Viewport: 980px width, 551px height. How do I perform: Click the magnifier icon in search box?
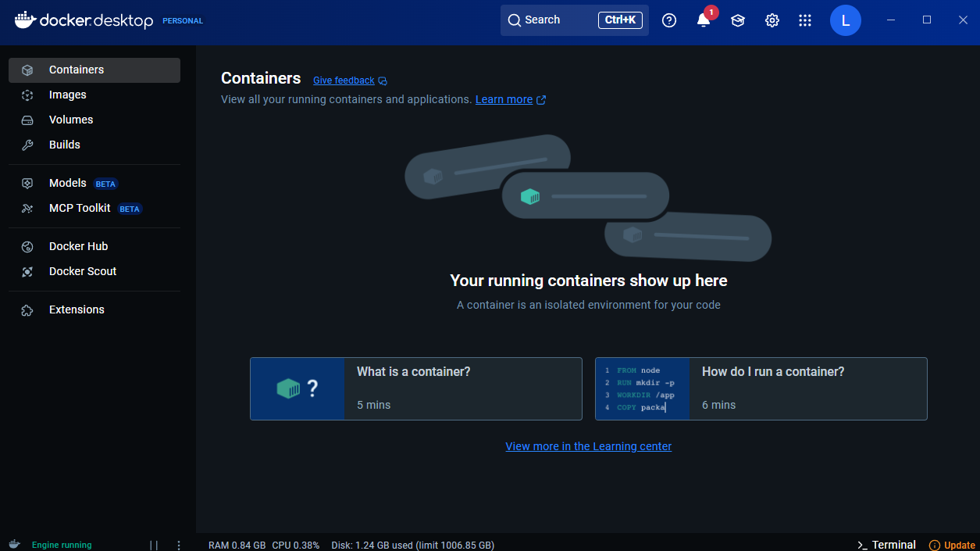click(514, 20)
